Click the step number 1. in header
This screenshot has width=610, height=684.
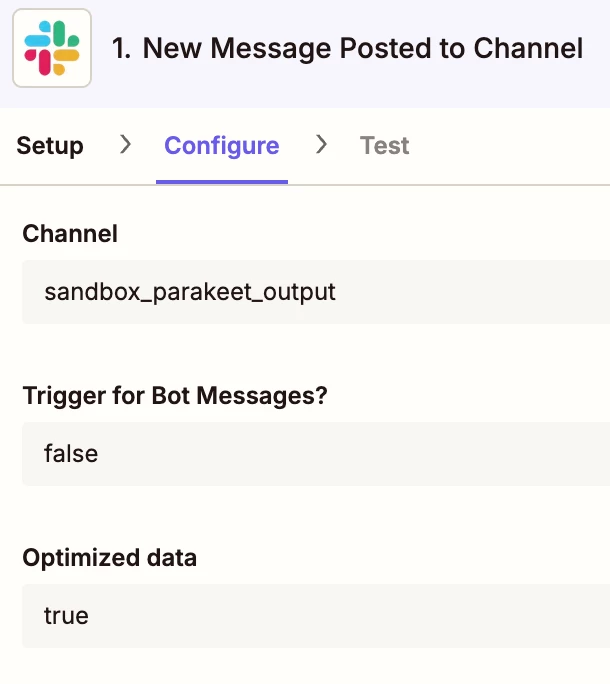coord(121,48)
